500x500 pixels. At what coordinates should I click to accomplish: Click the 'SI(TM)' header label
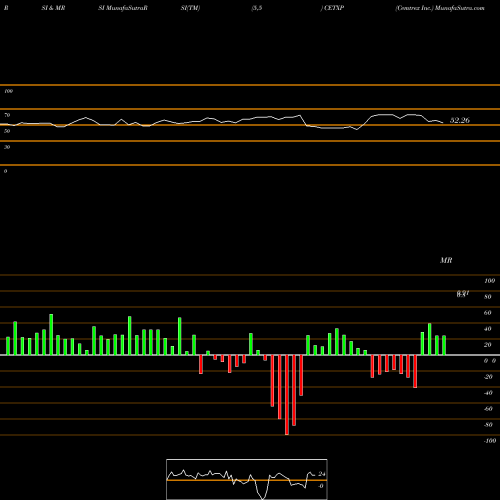(190, 8)
